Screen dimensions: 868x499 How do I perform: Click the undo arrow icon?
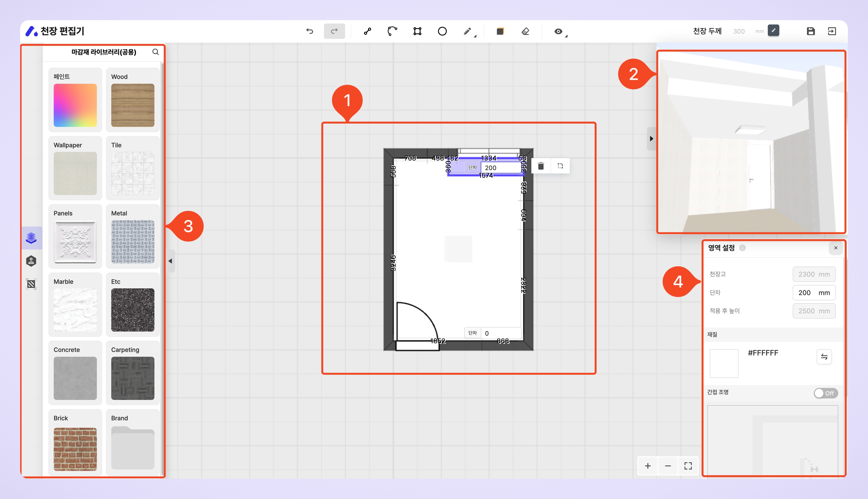click(x=309, y=31)
